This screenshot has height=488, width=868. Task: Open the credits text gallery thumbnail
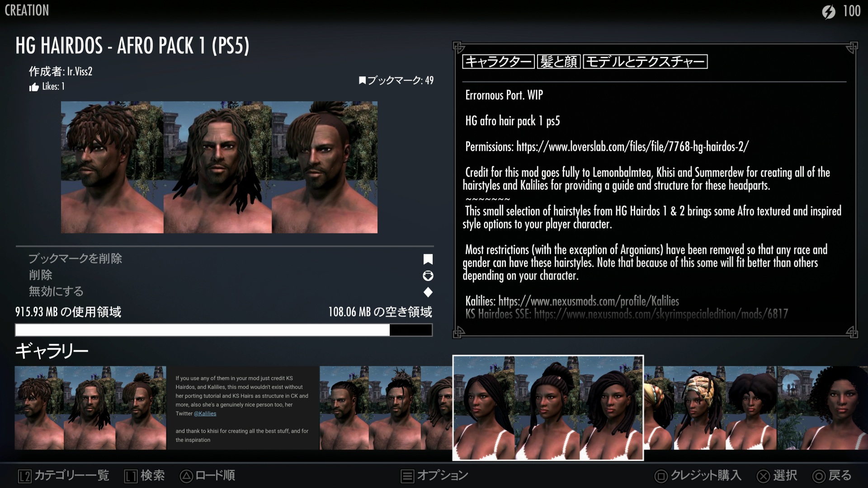[243, 408]
